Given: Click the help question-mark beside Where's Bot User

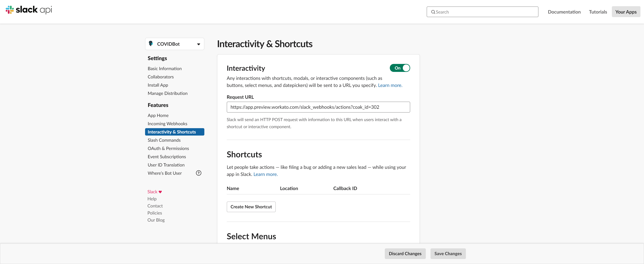Looking at the screenshot, I should click(x=198, y=173).
